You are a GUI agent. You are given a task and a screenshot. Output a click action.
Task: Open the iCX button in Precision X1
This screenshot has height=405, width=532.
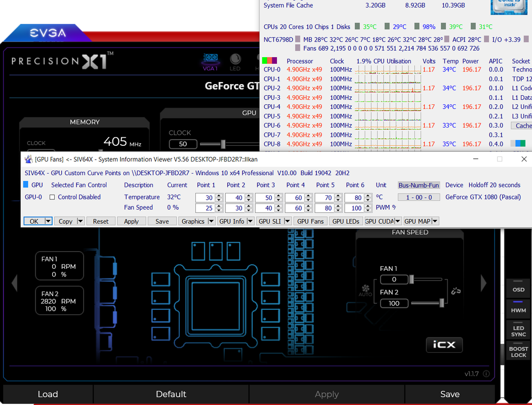444,345
